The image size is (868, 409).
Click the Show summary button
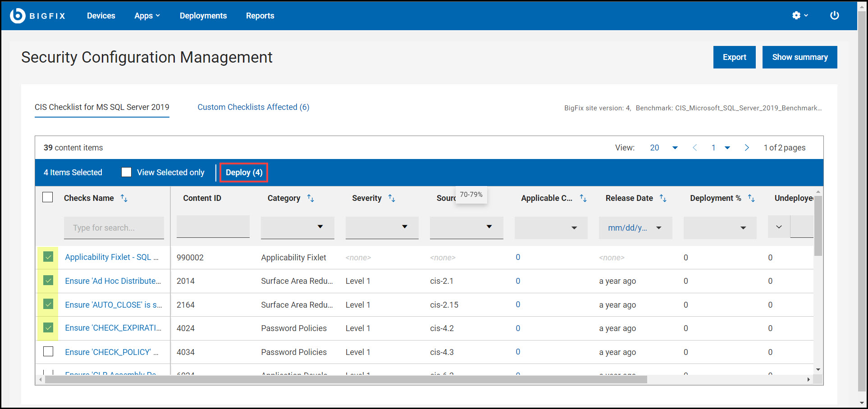tap(799, 57)
